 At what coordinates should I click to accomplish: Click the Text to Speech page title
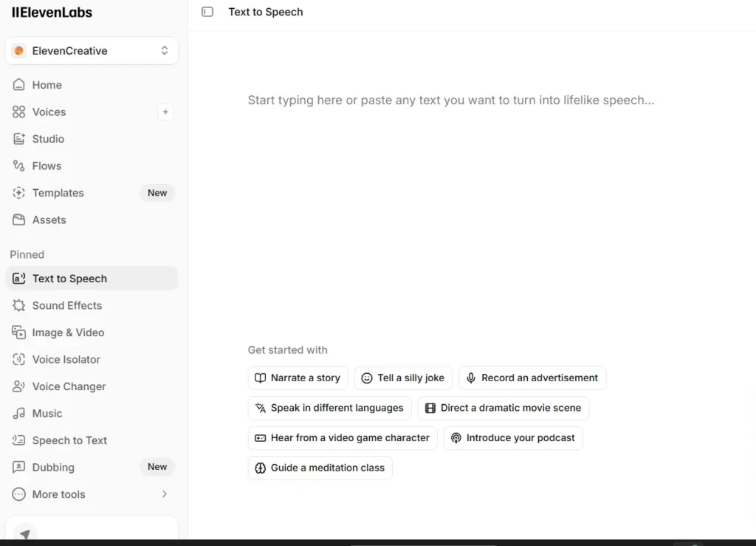(x=266, y=12)
